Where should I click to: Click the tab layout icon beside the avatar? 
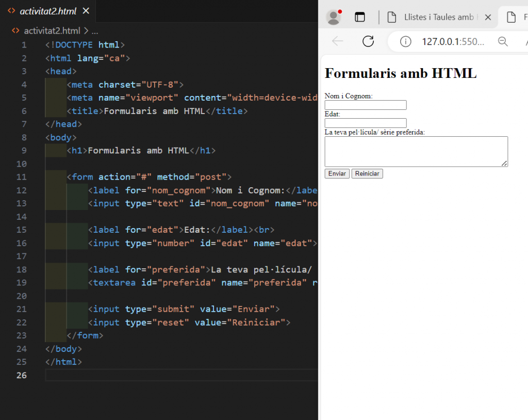pyautogui.click(x=360, y=17)
